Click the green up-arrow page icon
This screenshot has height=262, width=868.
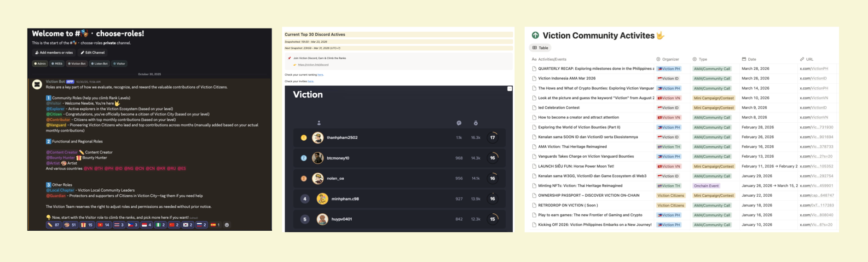(535, 35)
